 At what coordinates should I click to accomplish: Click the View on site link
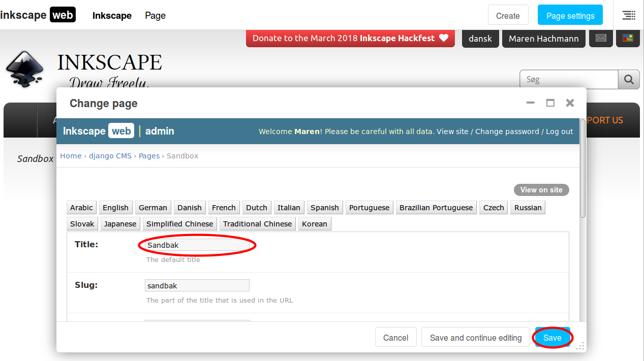tap(541, 190)
